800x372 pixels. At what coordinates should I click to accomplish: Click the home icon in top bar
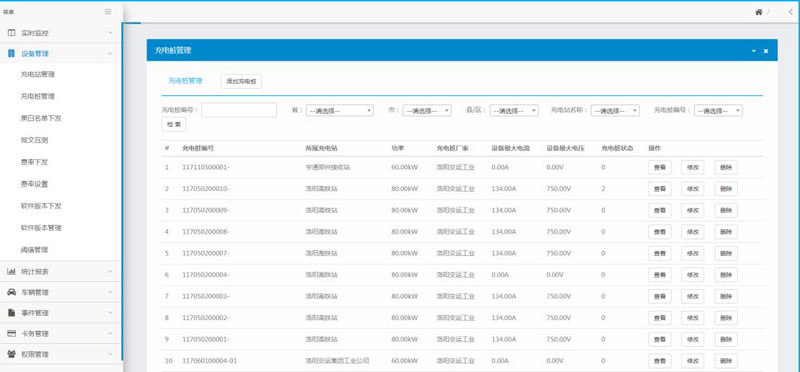(759, 12)
